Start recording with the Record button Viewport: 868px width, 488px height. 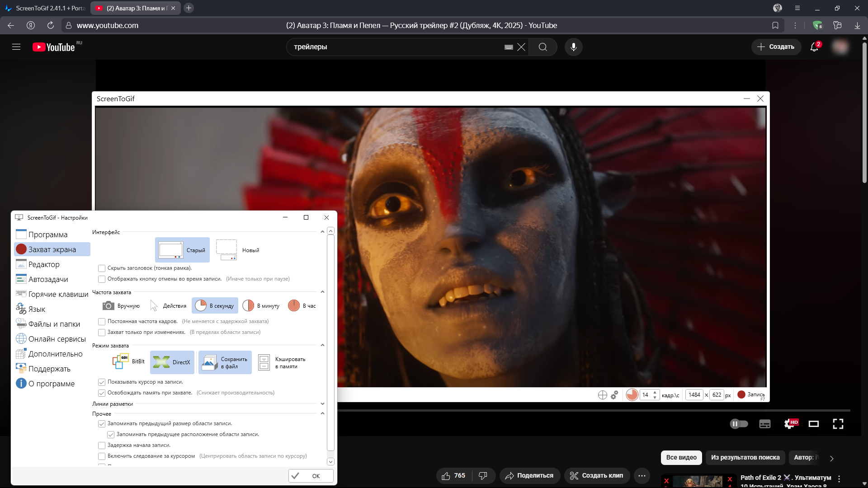pyautogui.click(x=751, y=394)
